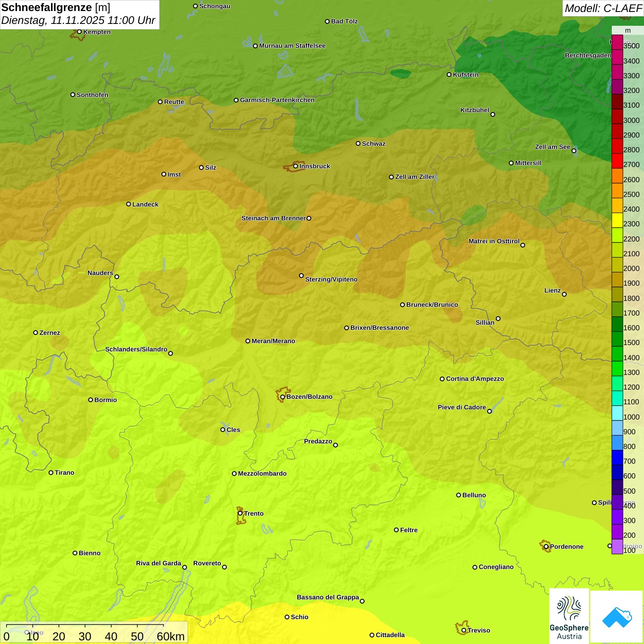Click the GeoSphere Austria logo
Viewport: 644px width, 644px height.
tap(569, 615)
